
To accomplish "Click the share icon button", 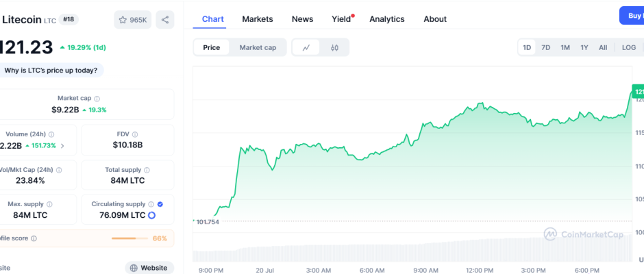I will coord(165,20).
